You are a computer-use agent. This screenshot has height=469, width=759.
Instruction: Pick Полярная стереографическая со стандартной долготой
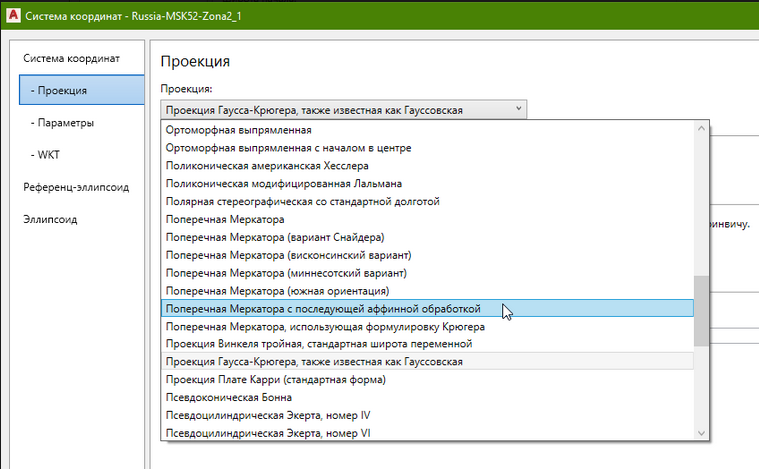click(302, 202)
